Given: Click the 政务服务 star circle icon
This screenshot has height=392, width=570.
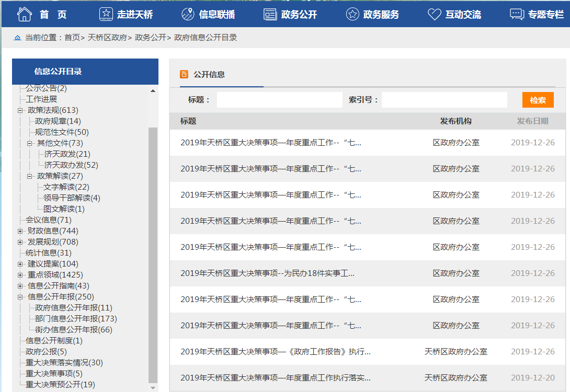Looking at the screenshot, I should (x=352, y=15).
